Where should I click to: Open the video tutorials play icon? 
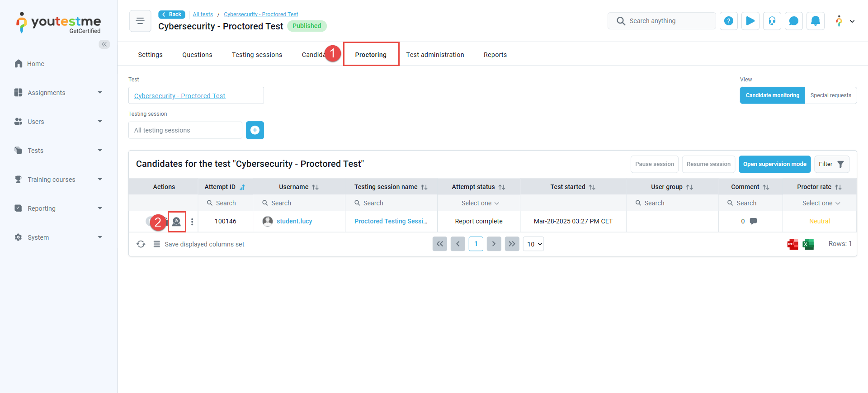pos(750,21)
